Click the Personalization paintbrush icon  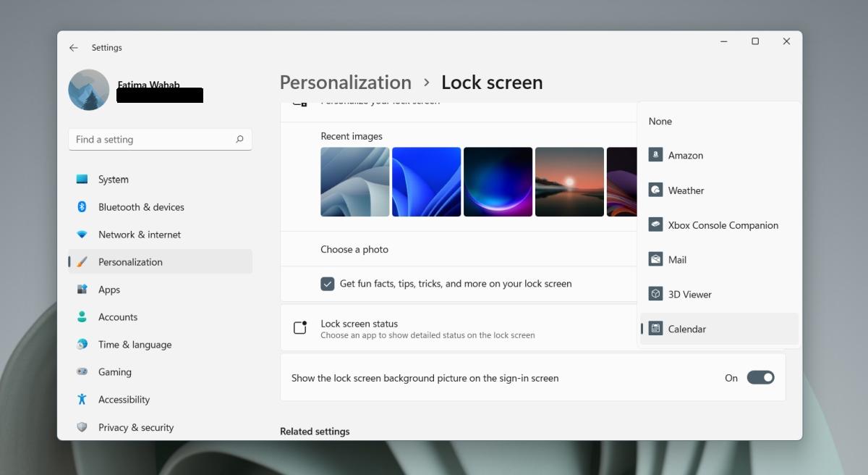click(82, 262)
